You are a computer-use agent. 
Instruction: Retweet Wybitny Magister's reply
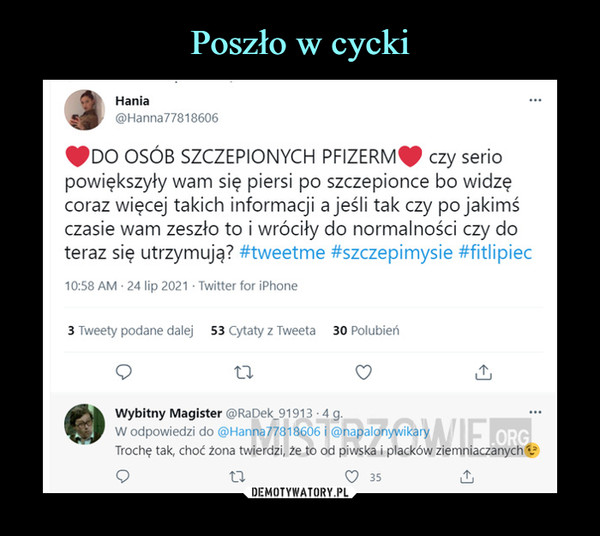pyautogui.click(x=237, y=477)
